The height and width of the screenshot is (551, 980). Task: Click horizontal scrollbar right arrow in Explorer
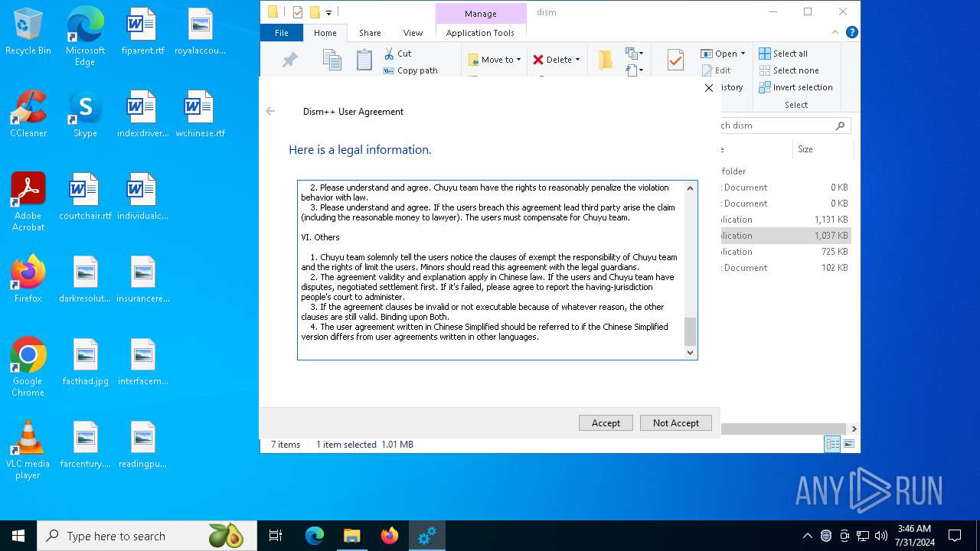click(854, 429)
